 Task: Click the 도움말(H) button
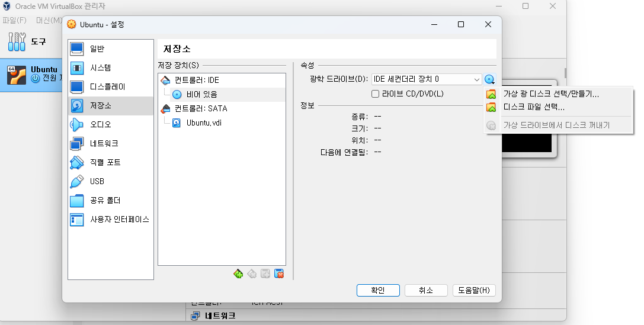tap(474, 290)
